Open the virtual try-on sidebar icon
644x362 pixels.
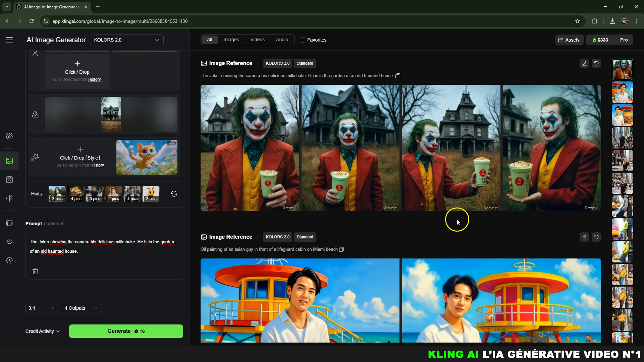click(9, 223)
